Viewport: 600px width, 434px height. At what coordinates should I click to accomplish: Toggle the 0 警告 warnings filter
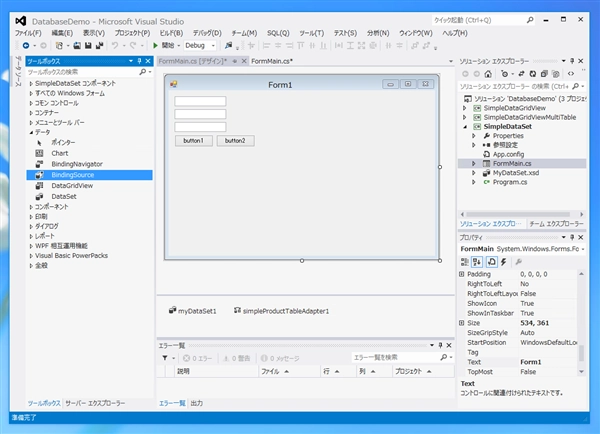(x=236, y=358)
